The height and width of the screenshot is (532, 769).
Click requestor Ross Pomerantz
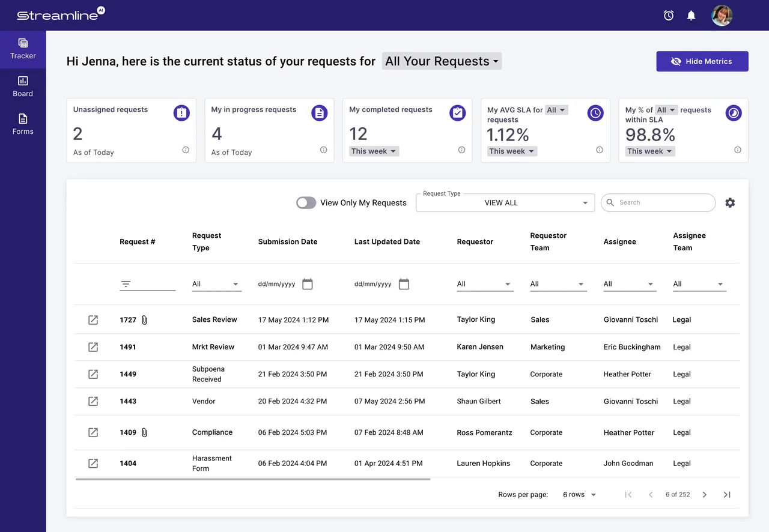(x=485, y=432)
